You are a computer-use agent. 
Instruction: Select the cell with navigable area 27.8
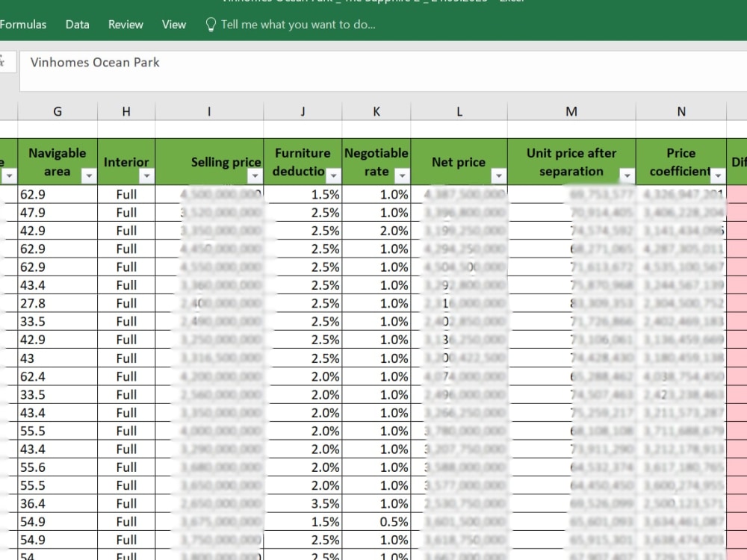[58, 303]
